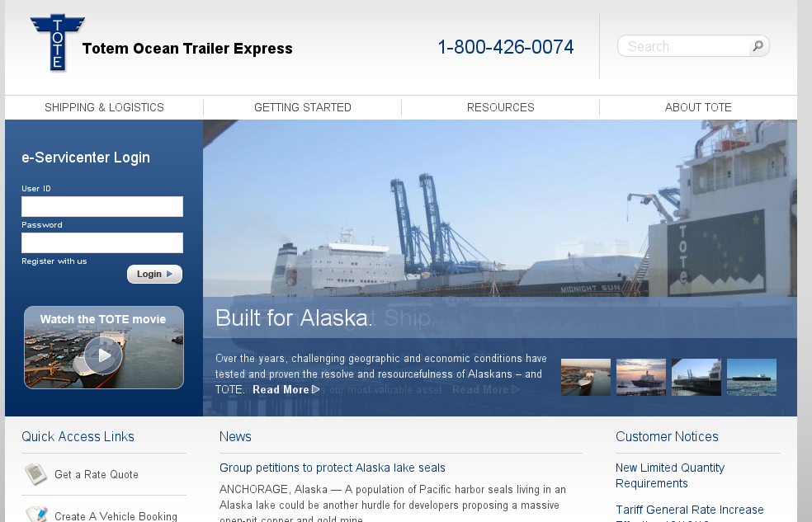Open the About TOTE menu
This screenshot has height=522, width=812.
point(698,107)
